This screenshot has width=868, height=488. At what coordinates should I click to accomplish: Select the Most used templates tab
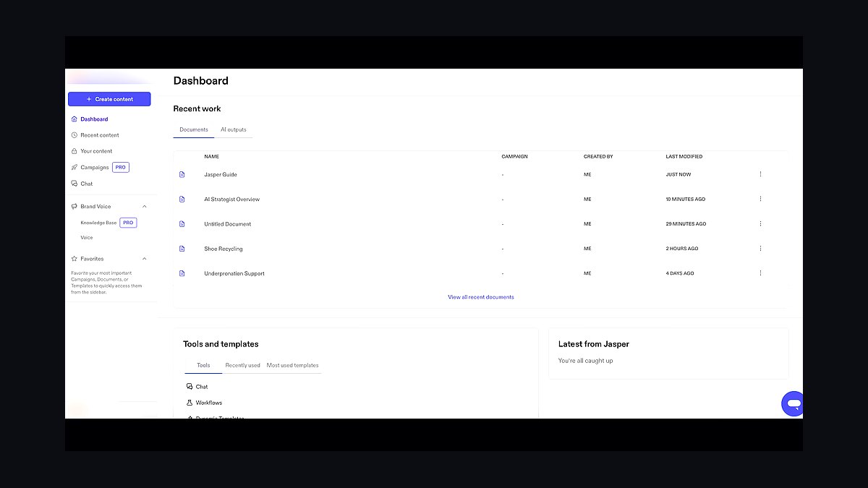click(292, 366)
